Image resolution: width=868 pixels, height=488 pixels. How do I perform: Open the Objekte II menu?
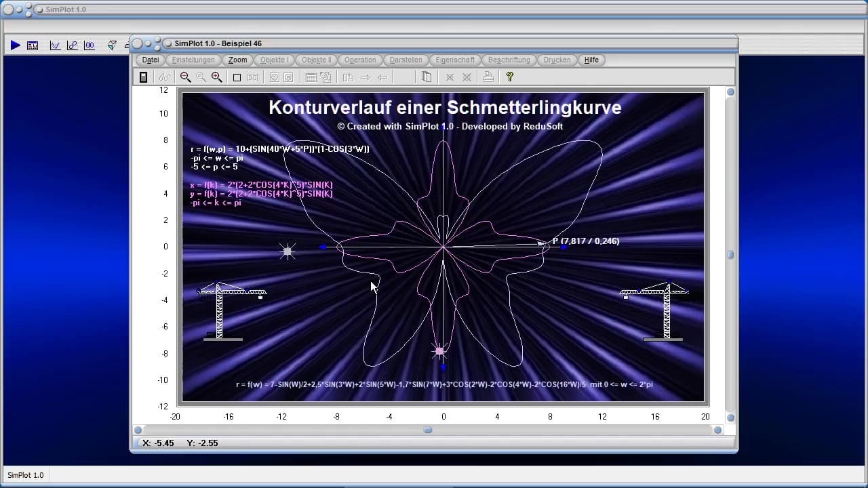pyautogui.click(x=316, y=60)
